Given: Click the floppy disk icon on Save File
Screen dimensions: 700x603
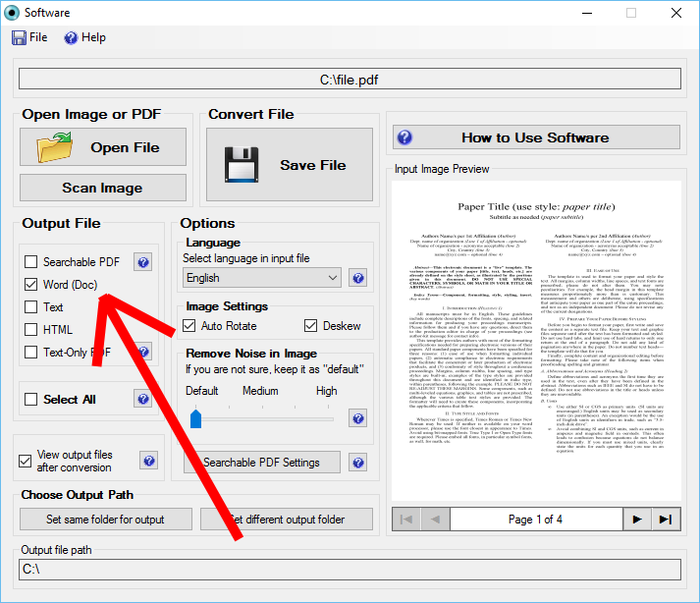Looking at the screenshot, I should pyautogui.click(x=242, y=165).
